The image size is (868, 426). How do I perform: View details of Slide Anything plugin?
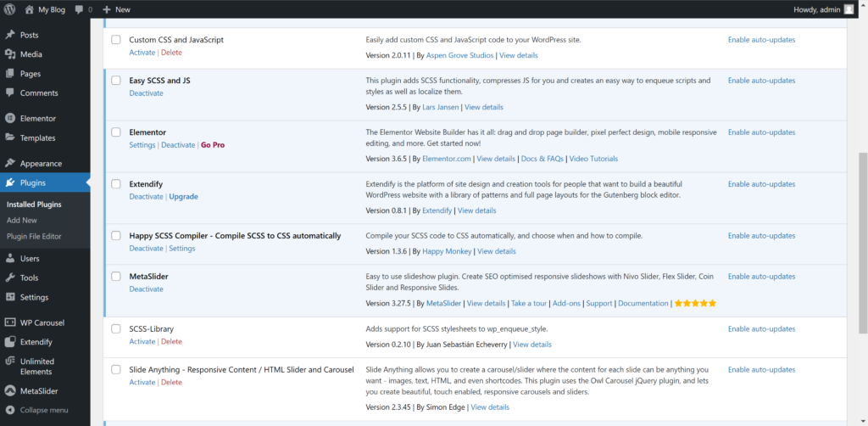tap(490, 407)
